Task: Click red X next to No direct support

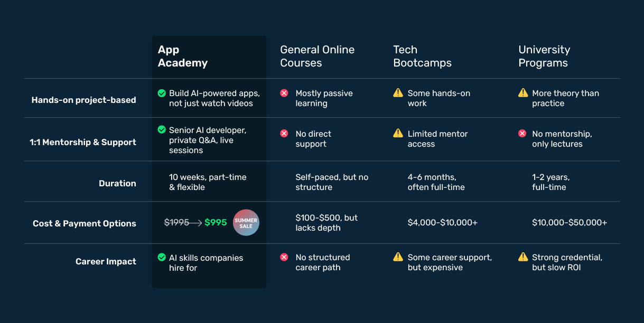Action: point(284,134)
